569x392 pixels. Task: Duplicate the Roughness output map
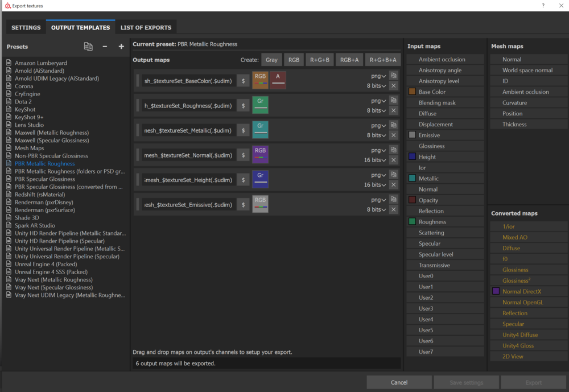coord(392,100)
